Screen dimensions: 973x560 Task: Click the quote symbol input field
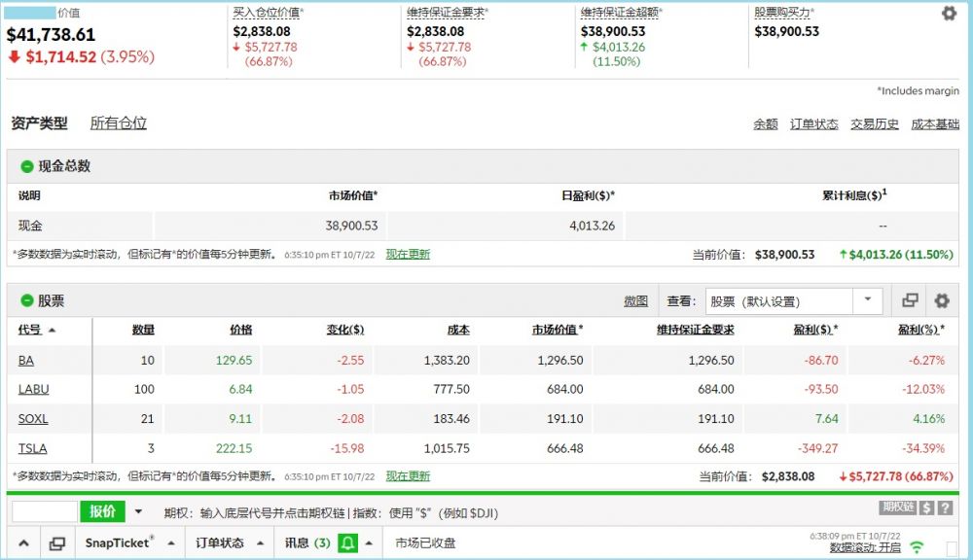click(x=45, y=511)
